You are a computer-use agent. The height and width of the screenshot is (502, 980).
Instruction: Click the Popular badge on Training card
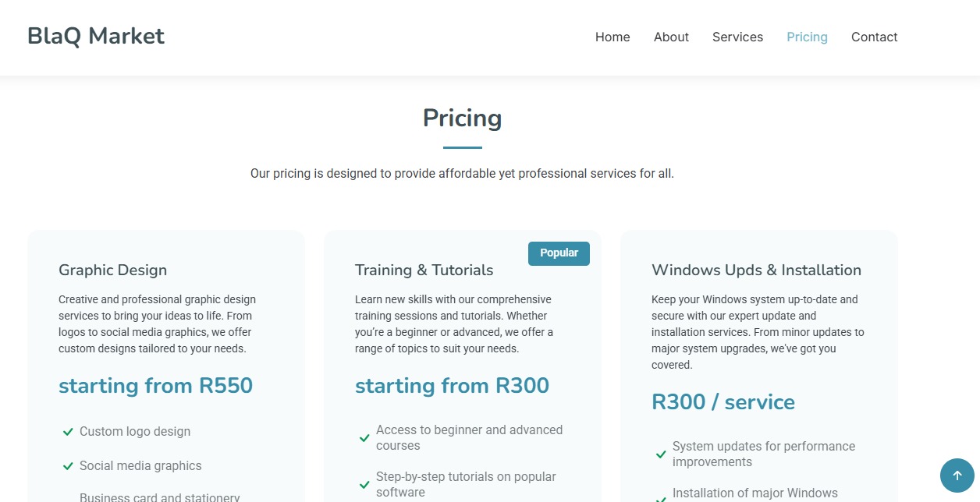pos(559,253)
